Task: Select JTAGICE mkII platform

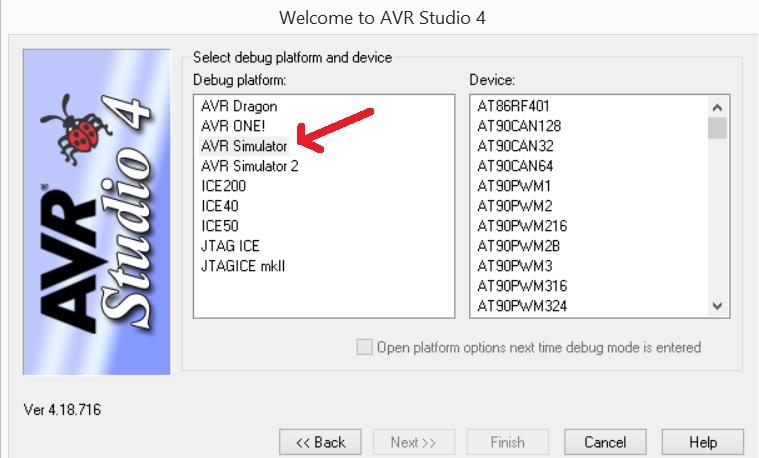Action: coord(243,266)
